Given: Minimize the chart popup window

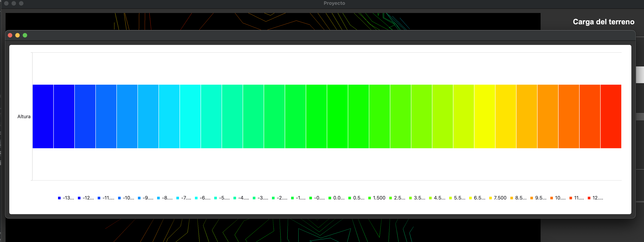Looking at the screenshot, I should tap(17, 35).
